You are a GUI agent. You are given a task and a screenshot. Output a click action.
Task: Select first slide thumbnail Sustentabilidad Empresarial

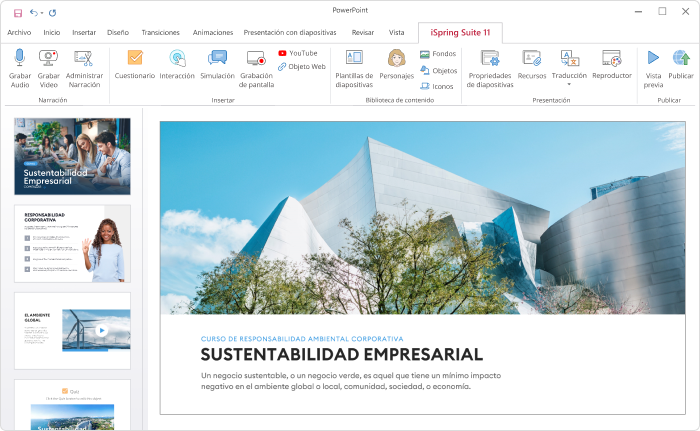72,156
